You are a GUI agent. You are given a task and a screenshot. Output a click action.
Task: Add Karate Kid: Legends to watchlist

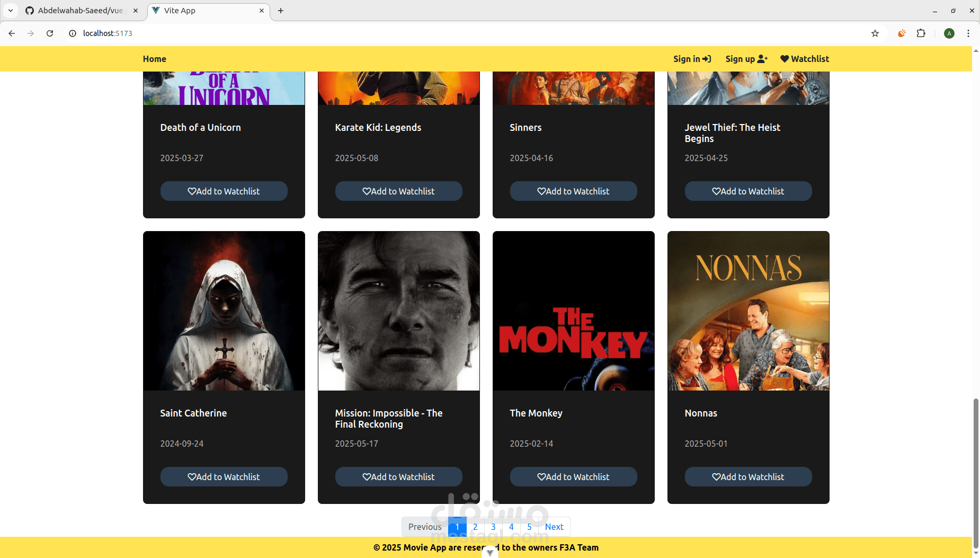[x=399, y=191]
